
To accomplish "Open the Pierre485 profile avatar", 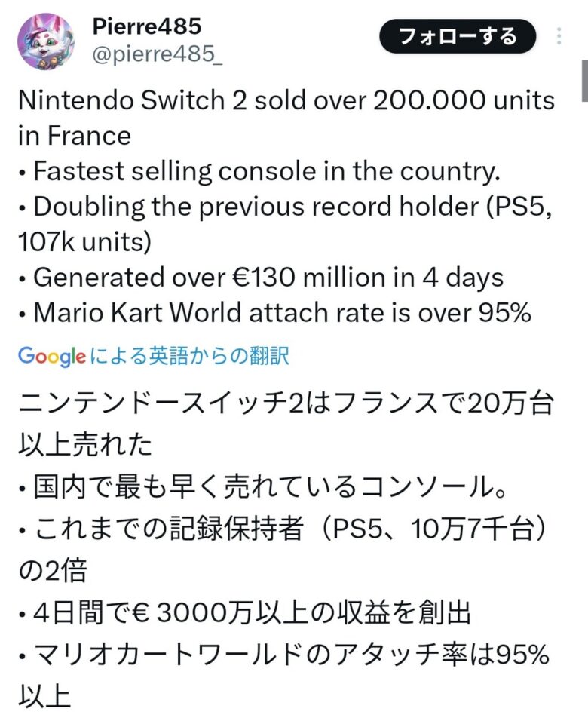I will (x=46, y=41).
